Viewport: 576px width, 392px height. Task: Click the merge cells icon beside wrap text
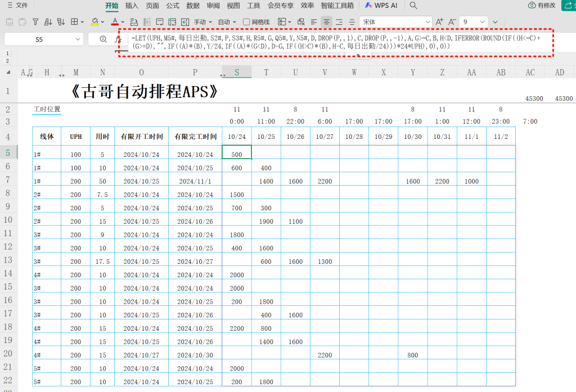(x=172, y=22)
